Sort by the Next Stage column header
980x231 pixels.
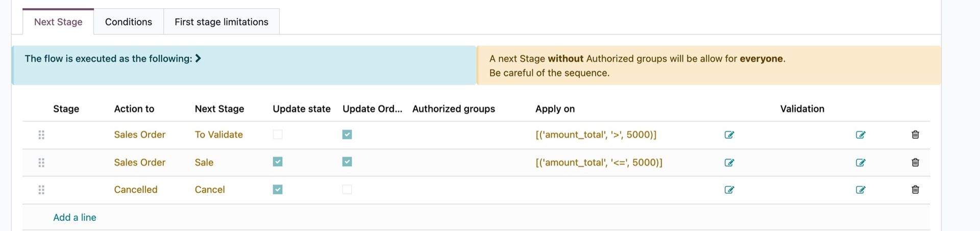(x=219, y=109)
